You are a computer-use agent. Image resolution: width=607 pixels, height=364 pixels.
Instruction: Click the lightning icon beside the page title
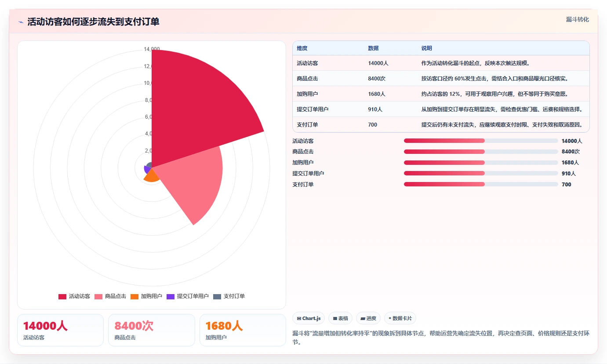pyautogui.click(x=21, y=22)
